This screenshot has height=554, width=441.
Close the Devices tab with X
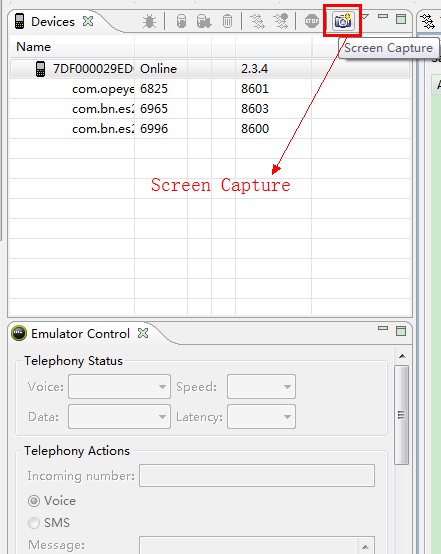88,21
